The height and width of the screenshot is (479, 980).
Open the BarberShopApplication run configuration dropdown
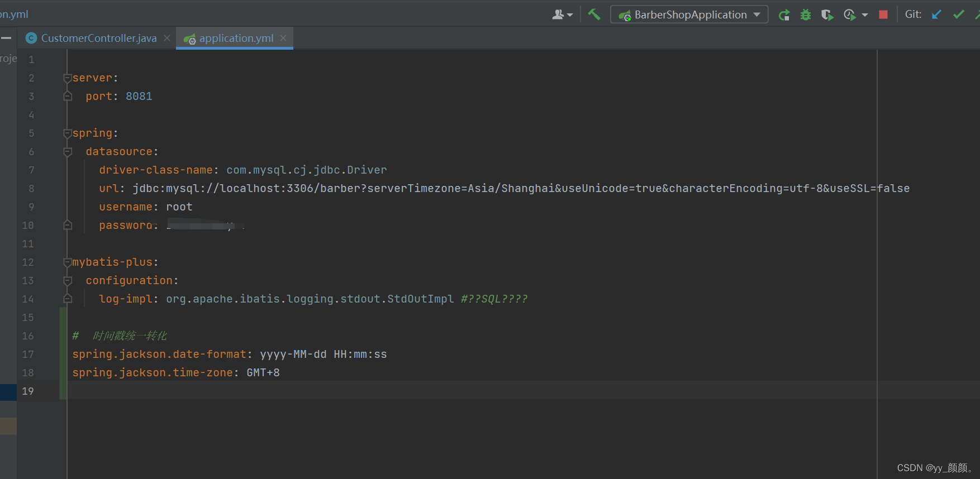click(x=689, y=15)
